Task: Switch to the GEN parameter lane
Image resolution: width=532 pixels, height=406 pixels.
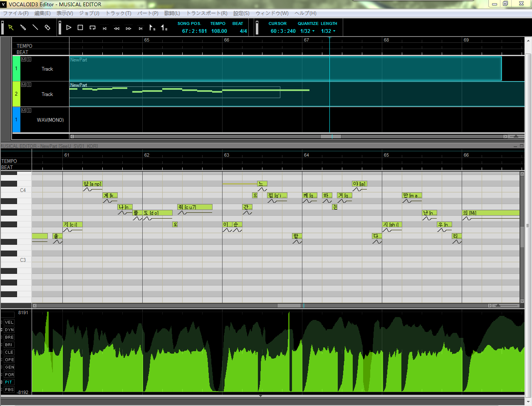Action: [9, 367]
